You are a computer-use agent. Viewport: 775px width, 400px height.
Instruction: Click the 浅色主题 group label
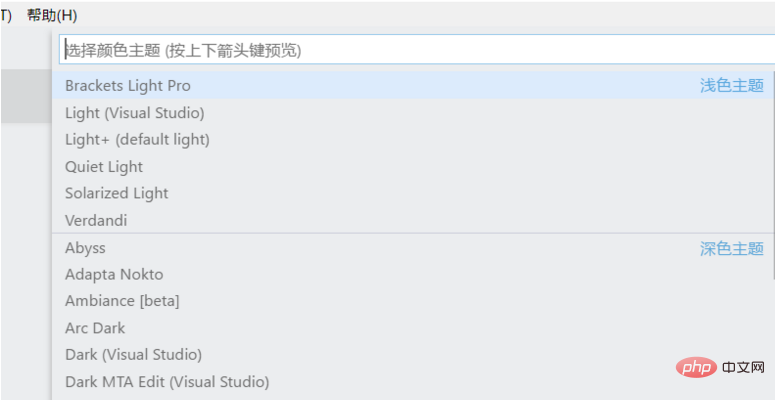(731, 86)
